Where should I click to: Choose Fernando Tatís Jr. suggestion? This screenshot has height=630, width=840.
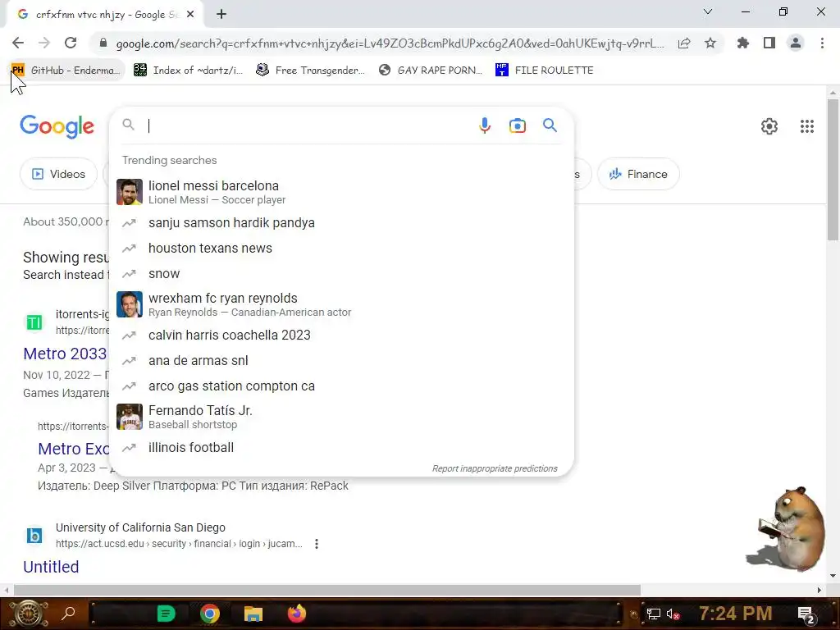340,417
